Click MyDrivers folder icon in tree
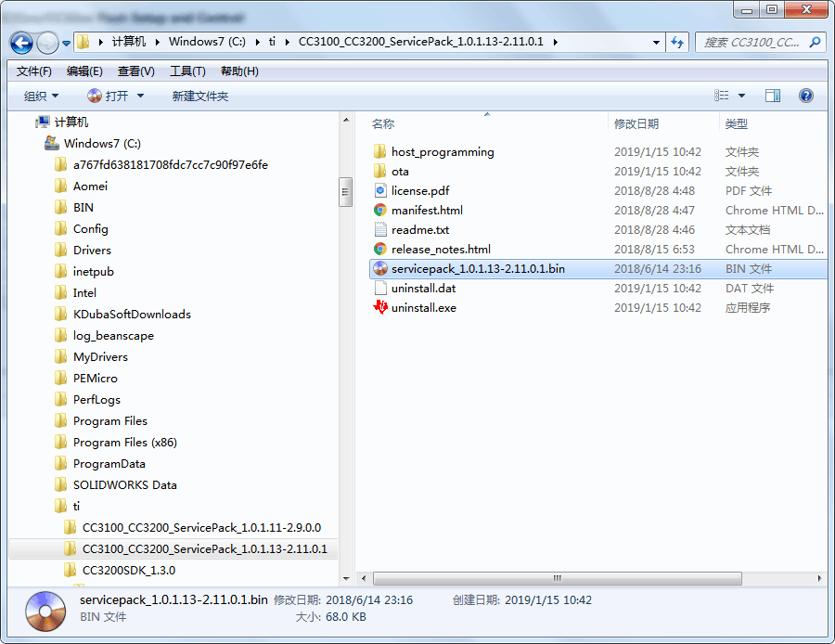The image size is (835, 644). [x=60, y=357]
